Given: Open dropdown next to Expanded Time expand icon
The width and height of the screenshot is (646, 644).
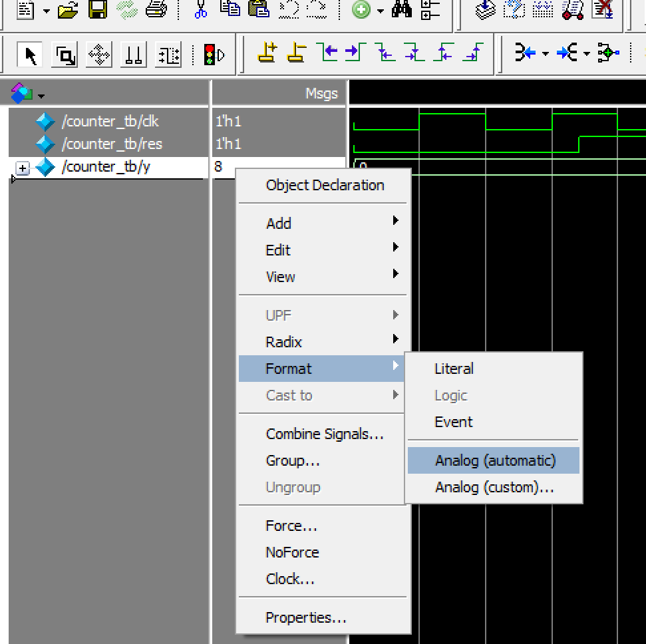Looking at the screenshot, I should (x=587, y=54).
